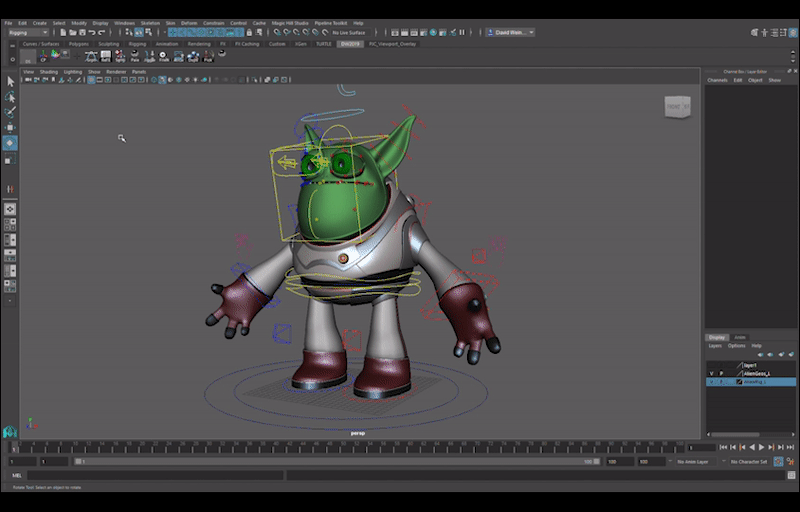The width and height of the screenshot is (800, 512).
Task: Open the No Live Surface field
Action: click(x=349, y=33)
